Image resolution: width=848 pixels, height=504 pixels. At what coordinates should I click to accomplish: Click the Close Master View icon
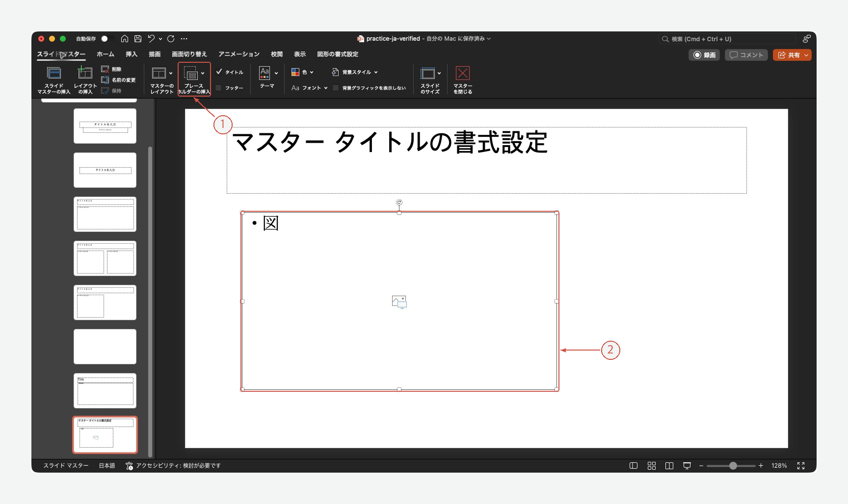click(x=463, y=73)
